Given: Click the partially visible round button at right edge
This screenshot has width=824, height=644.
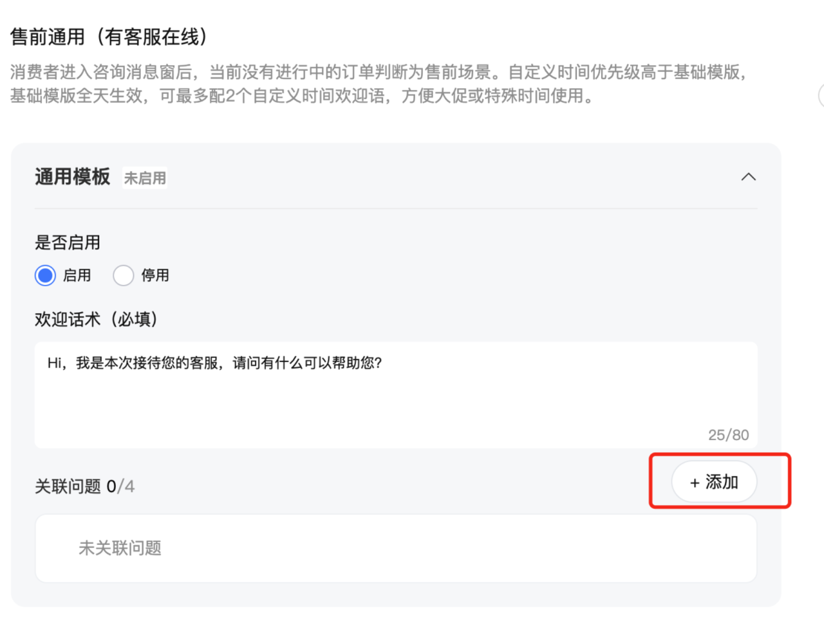Looking at the screenshot, I should pos(821,95).
